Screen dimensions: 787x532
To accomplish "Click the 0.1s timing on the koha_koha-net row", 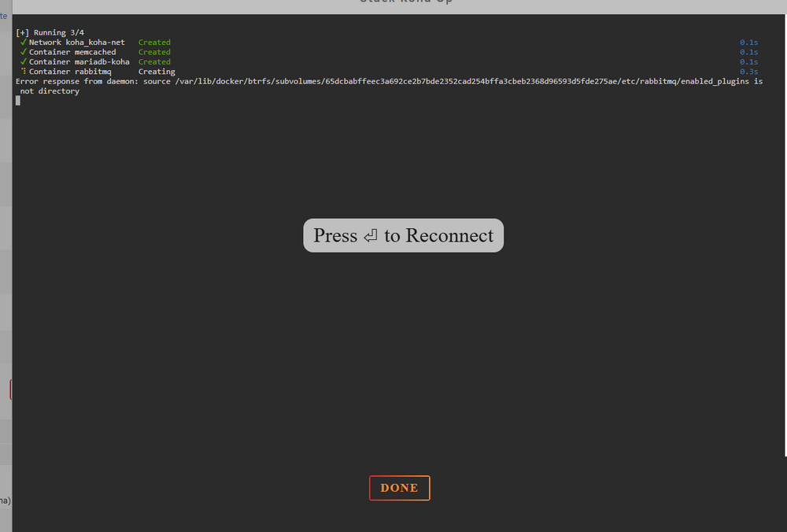I will (749, 42).
